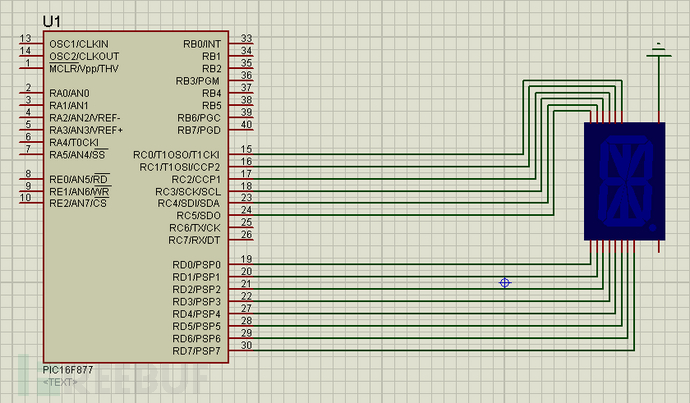Click pin number 26 on U1
The image size is (690, 403).
(246, 234)
